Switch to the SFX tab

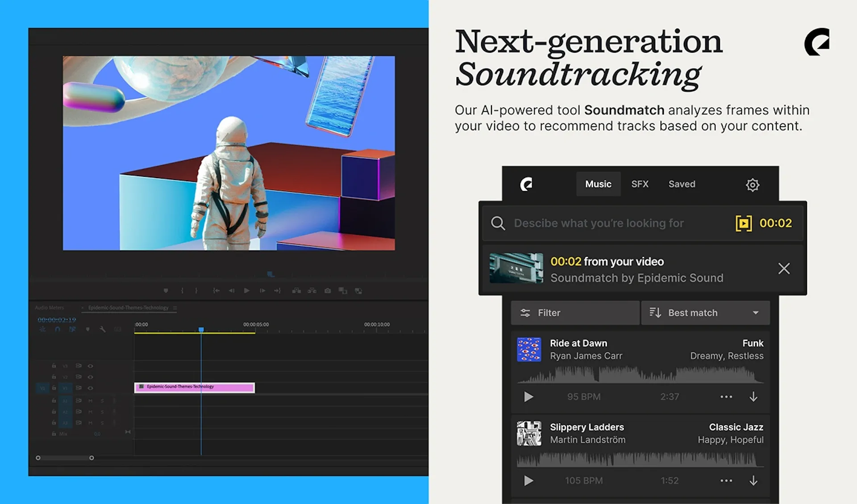click(640, 184)
